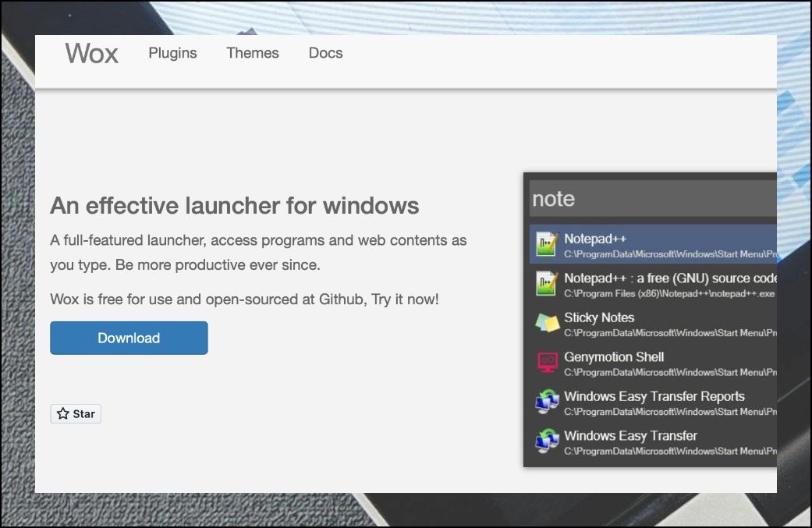Click 'An effective launcher for windows' heading

coord(235,205)
